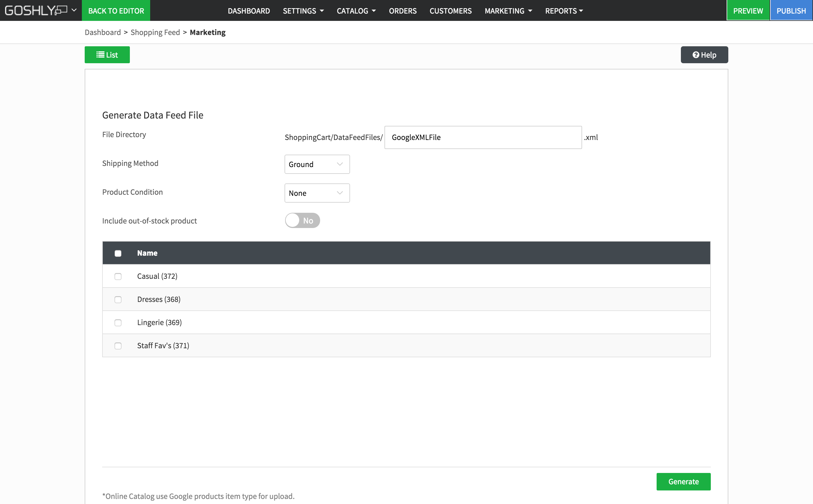Go to Shopping Feed breadcrumb link

tap(155, 32)
